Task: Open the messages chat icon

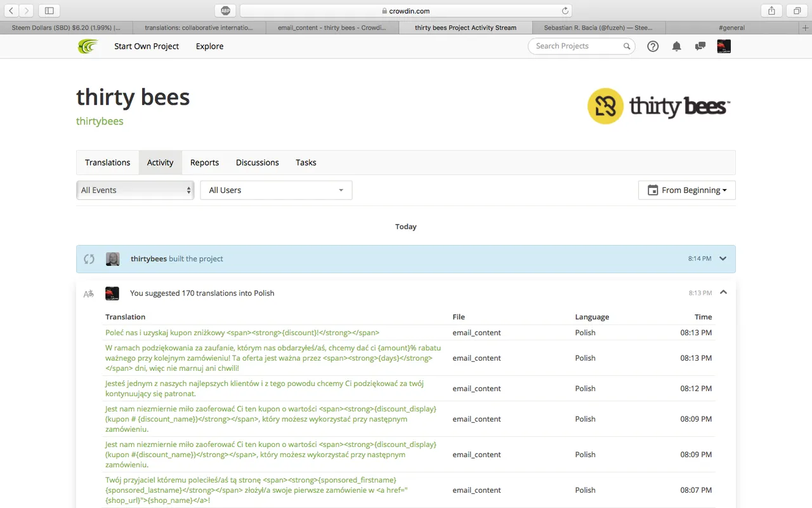Action: tap(700, 46)
